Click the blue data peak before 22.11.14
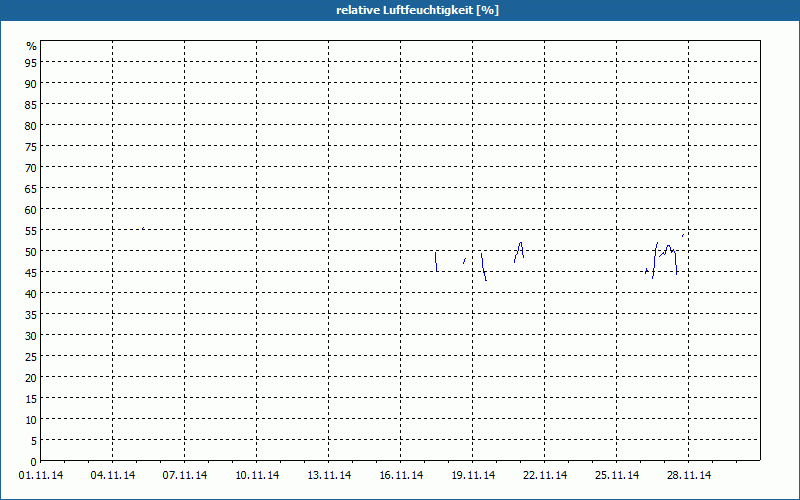Image resolution: width=800 pixels, height=500 pixels. click(520, 246)
